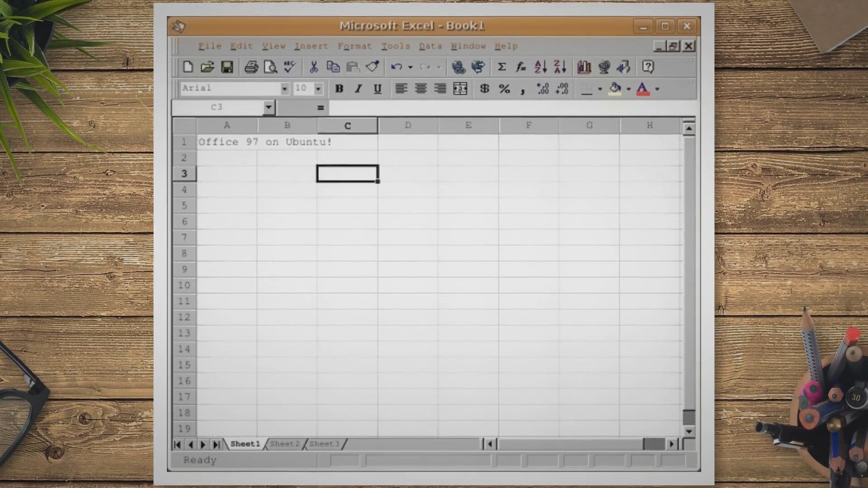868x488 pixels.
Task: Toggle Italic formatting
Action: point(359,89)
